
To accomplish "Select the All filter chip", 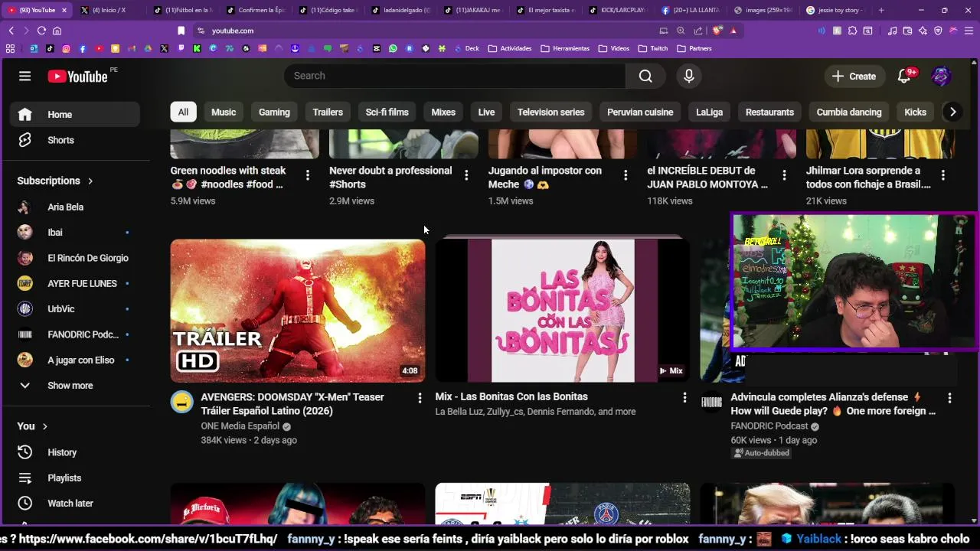I will point(183,112).
